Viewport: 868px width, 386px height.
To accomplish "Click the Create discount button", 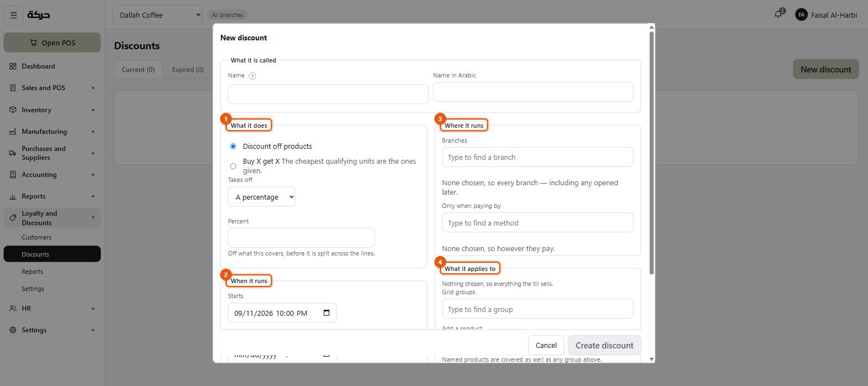I will coord(604,345).
